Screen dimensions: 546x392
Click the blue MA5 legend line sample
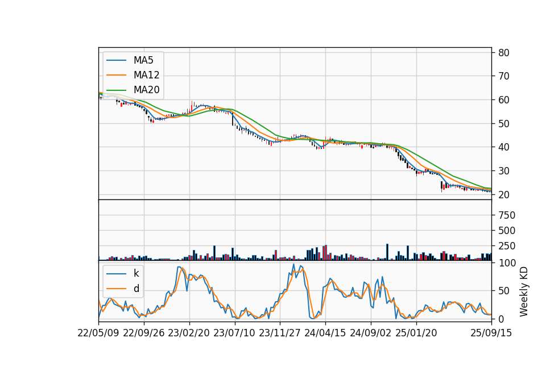pos(116,60)
